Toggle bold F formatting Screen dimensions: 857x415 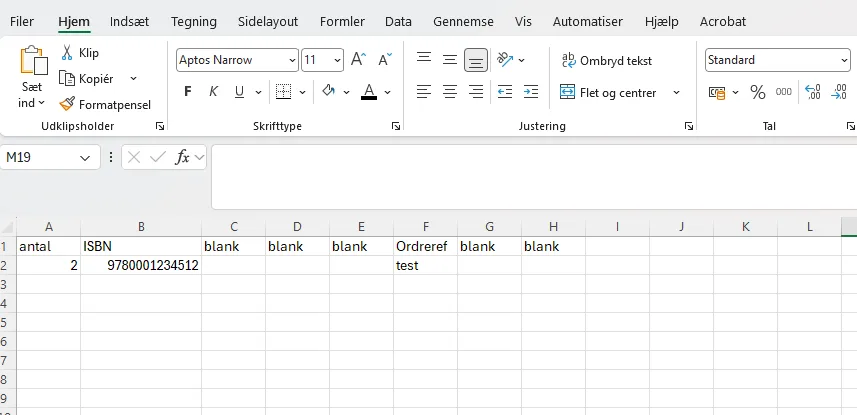(187, 92)
